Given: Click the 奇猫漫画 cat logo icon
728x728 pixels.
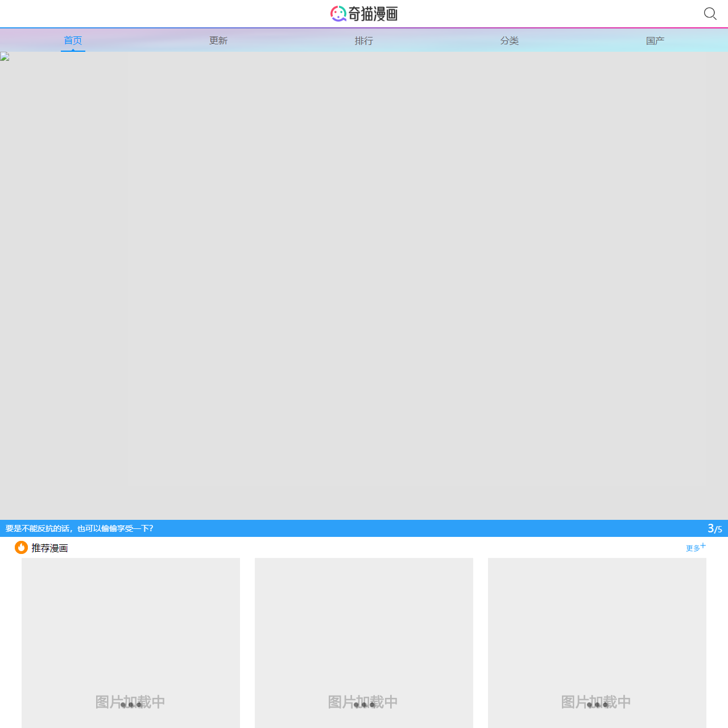Looking at the screenshot, I should pyautogui.click(x=338, y=14).
